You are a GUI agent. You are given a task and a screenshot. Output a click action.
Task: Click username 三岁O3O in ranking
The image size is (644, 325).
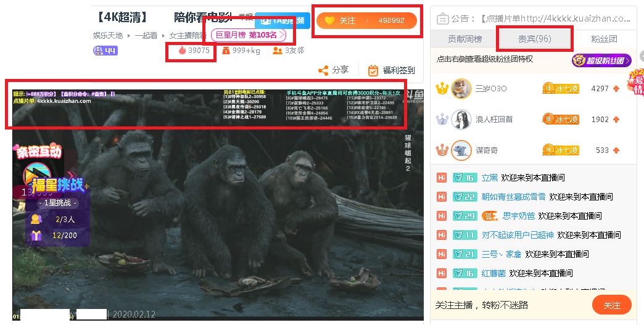tap(491, 89)
